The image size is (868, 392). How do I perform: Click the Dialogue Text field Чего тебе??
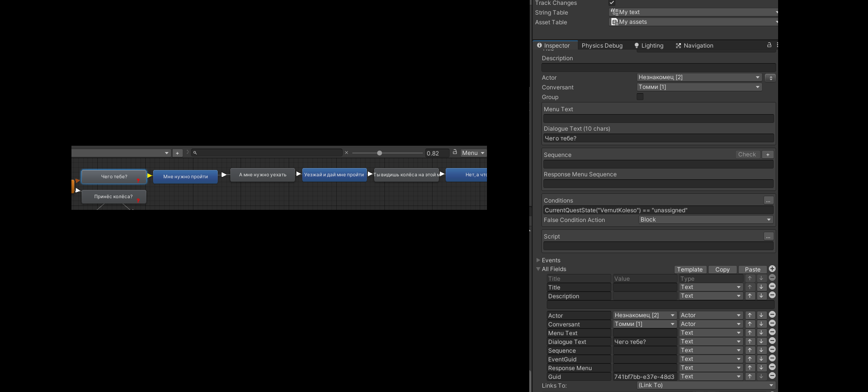[x=659, y=138]
